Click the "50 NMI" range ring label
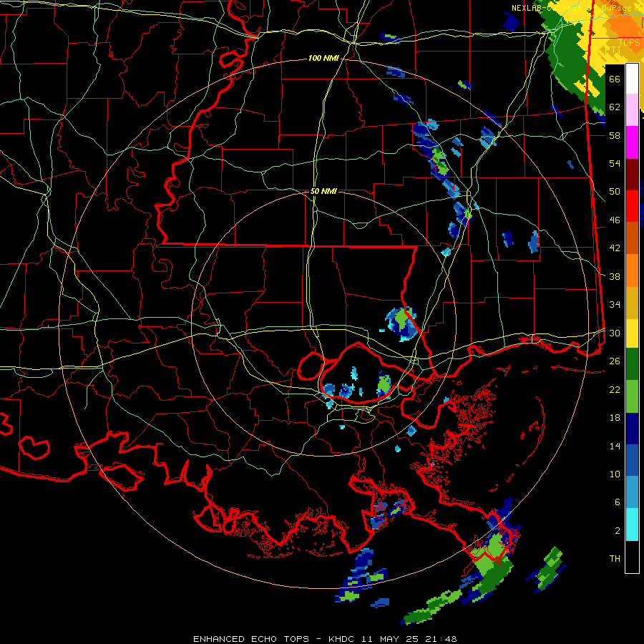This screenshot has width=644, height=644. [x=323, y=191]
